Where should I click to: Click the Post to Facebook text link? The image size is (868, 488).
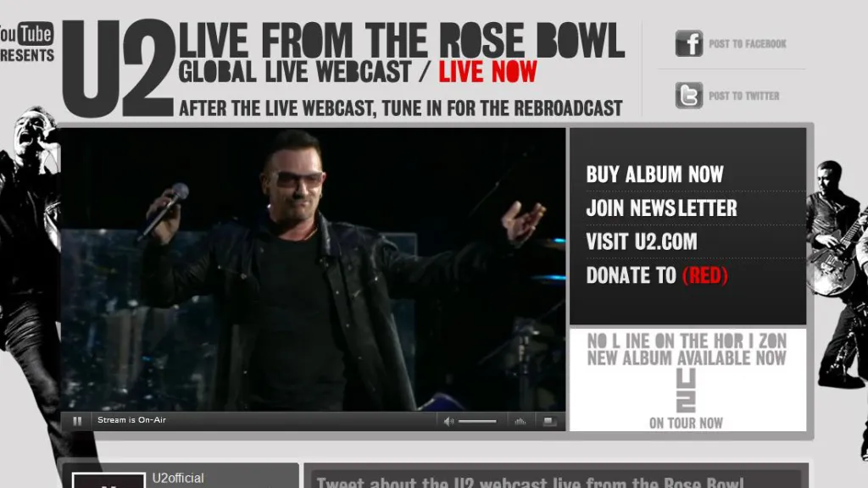click(748, 44)
